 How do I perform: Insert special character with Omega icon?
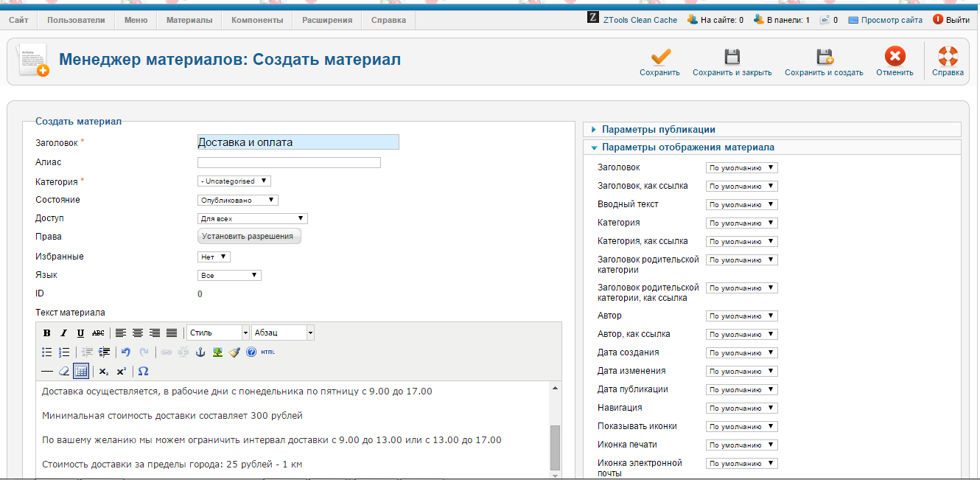tap(144, 371)
